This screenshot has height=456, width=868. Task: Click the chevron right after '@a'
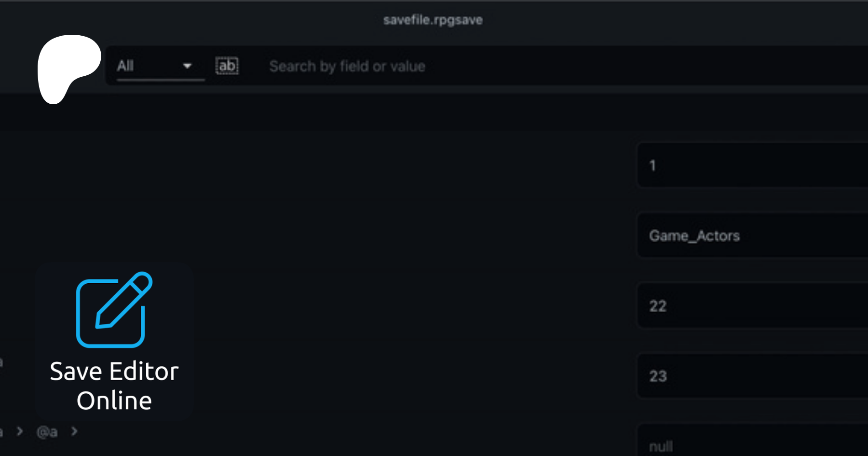(74, 431)
